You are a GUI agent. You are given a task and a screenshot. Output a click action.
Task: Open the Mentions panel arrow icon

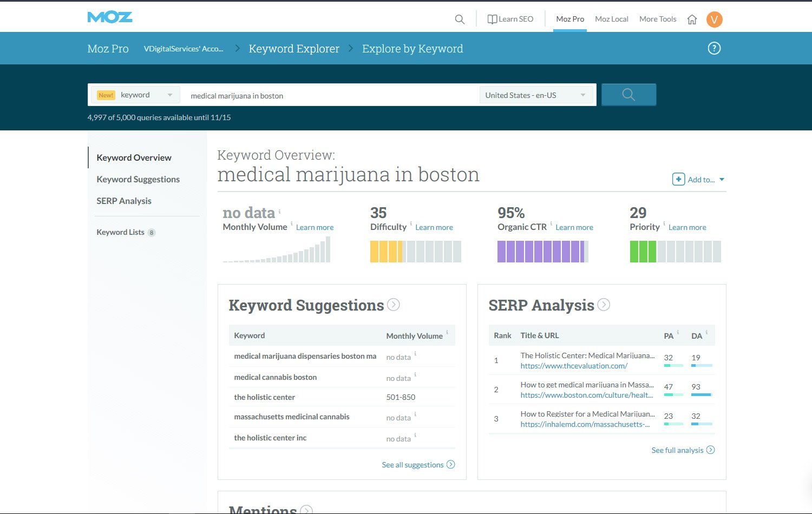(x=306, y=510)
